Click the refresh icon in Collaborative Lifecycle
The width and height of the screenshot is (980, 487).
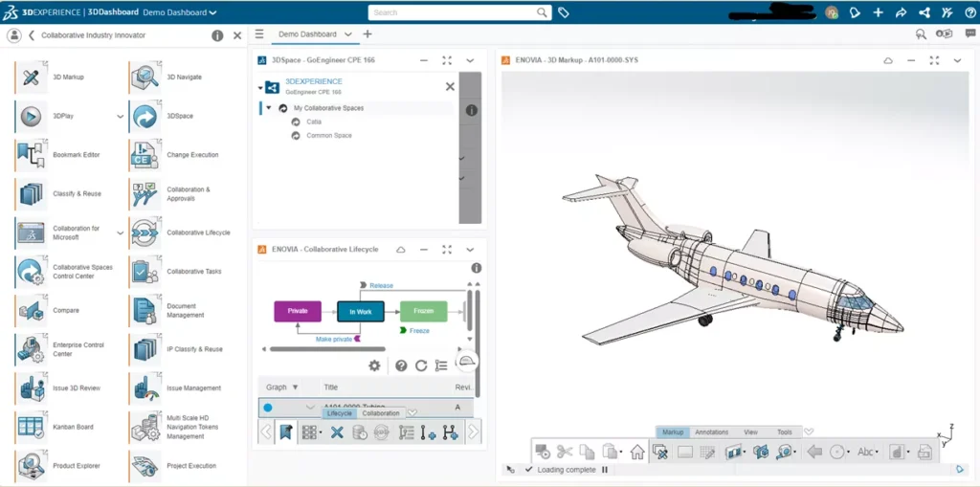pos(421,365)
